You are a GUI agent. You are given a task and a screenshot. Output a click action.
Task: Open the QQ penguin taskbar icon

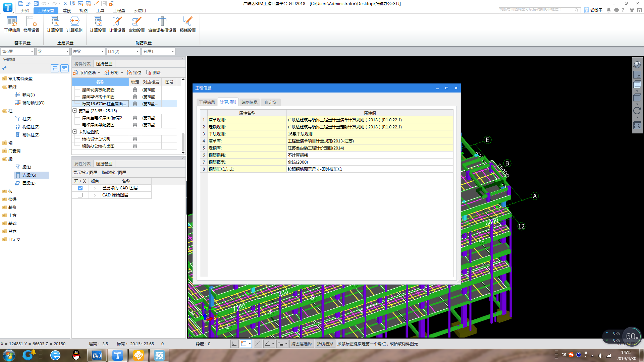(x=76, y=355)
